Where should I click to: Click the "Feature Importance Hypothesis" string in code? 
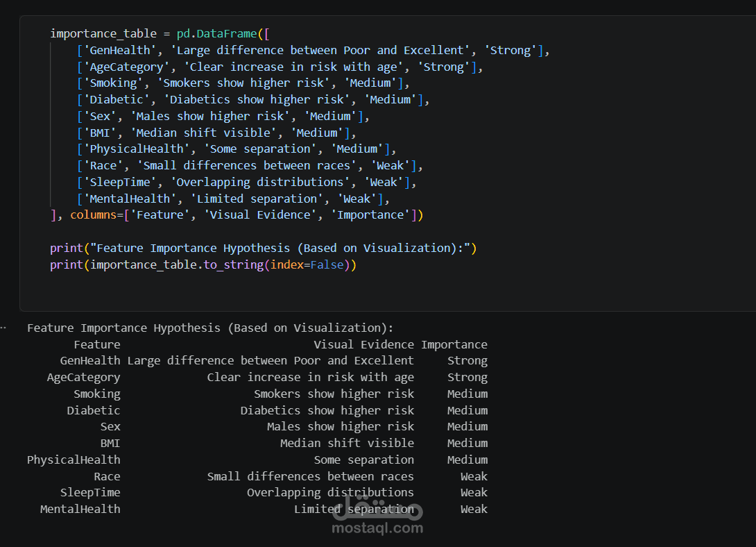click(x=264, y=249)
